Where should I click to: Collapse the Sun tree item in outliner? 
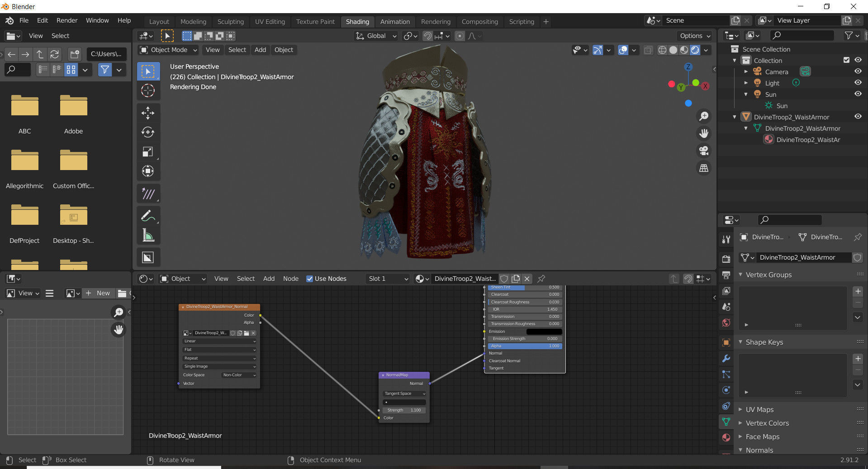tap(746, 94)
